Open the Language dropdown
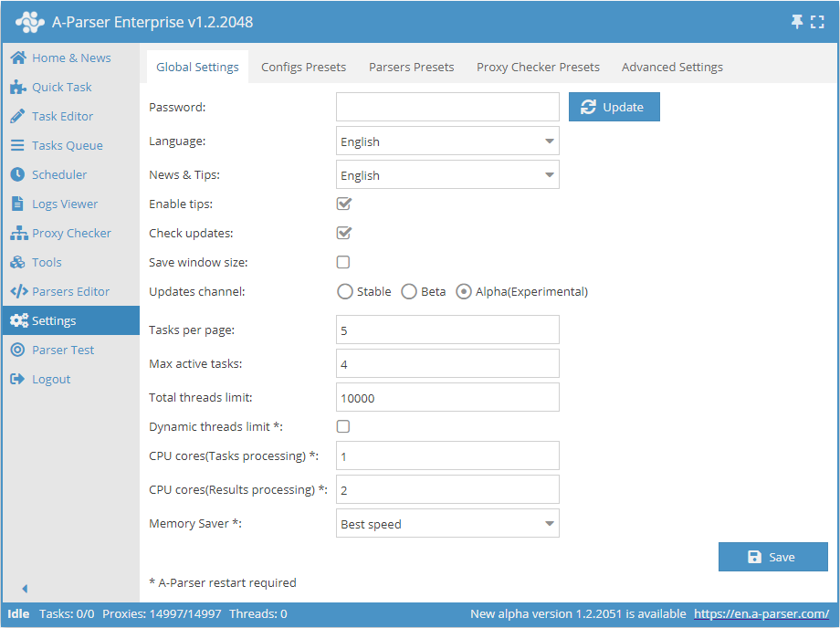 click(447, 141)
